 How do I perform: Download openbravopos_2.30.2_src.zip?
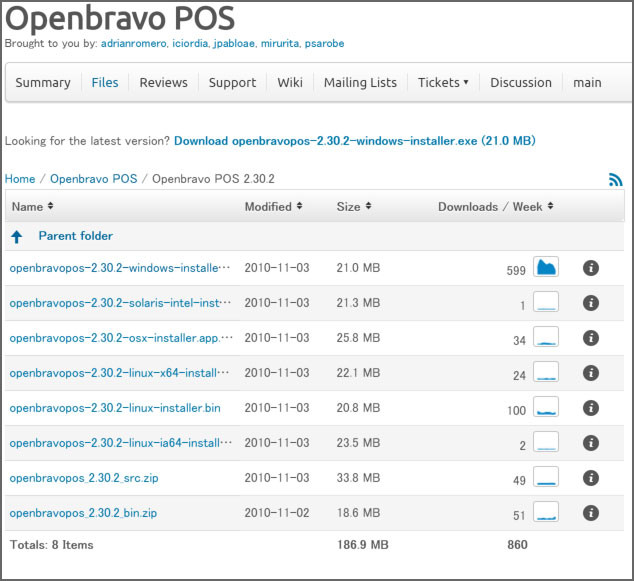pos(84,478)
